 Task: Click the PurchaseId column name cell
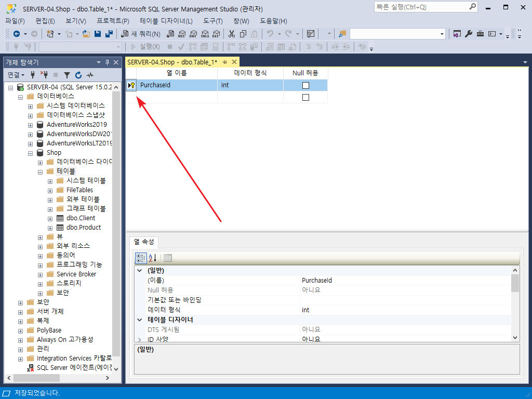(x=177, y=85)
